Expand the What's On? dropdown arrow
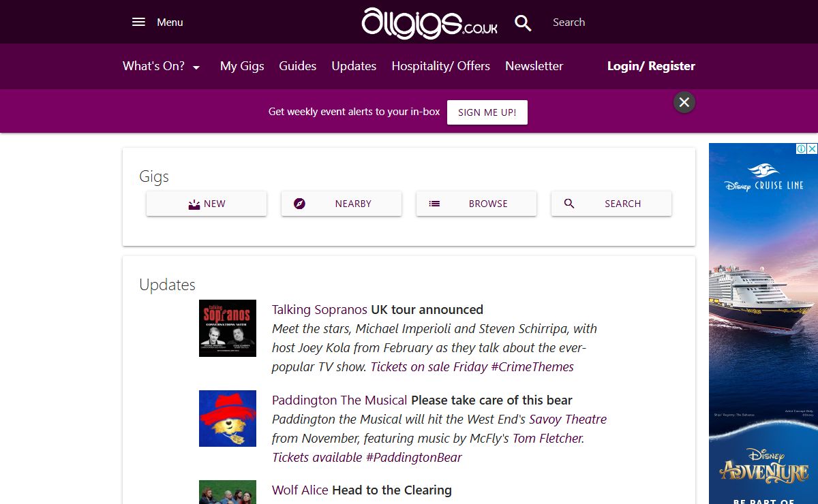This screenshot has height=504, width=818. pyautogui.click(x=196, y=67)
